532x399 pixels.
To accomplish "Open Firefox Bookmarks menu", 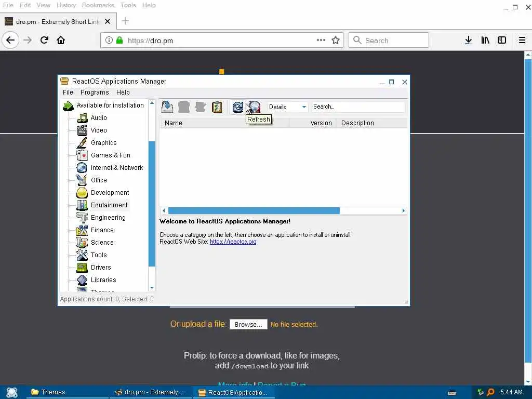I will 98,5.
